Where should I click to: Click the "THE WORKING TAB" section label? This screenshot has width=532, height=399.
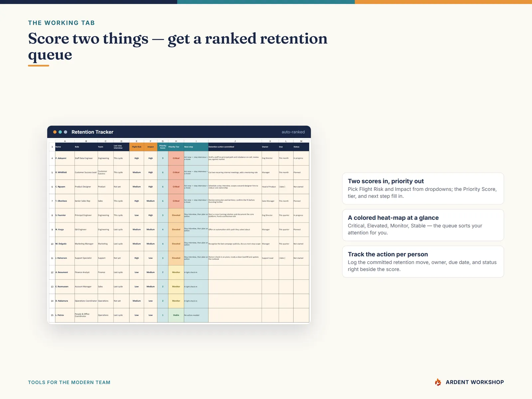(62, 23)
